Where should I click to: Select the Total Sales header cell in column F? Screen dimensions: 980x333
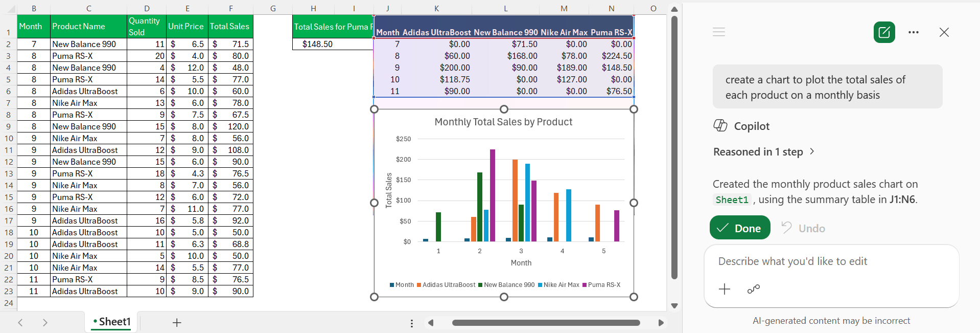[230, 26]
